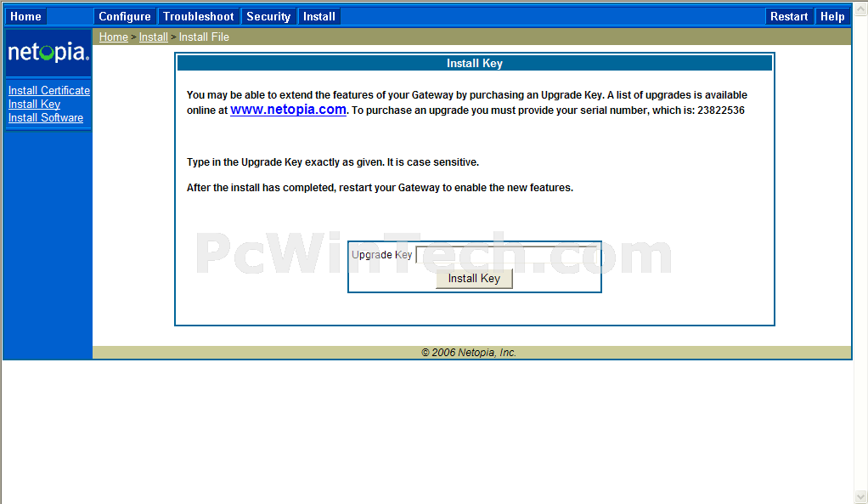Click the Install Key button
868x504 pixels.
click(474, 279)
